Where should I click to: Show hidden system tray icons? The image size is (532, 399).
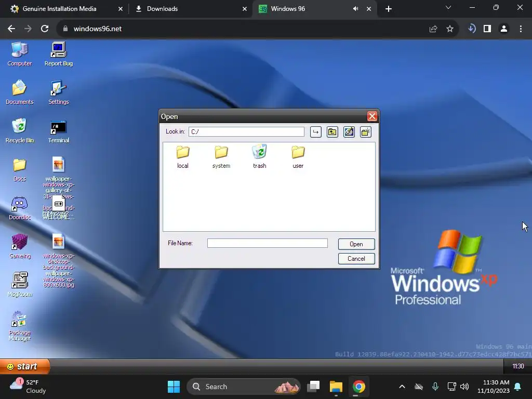[x=402, y=387]
